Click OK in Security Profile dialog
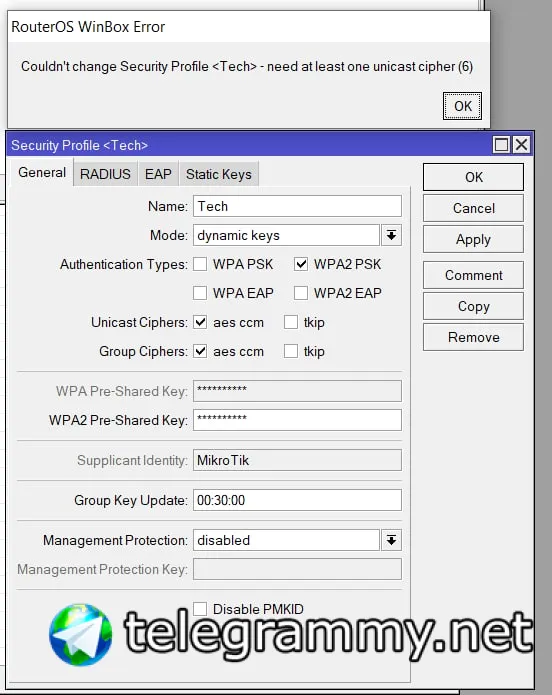 (473, 177)
